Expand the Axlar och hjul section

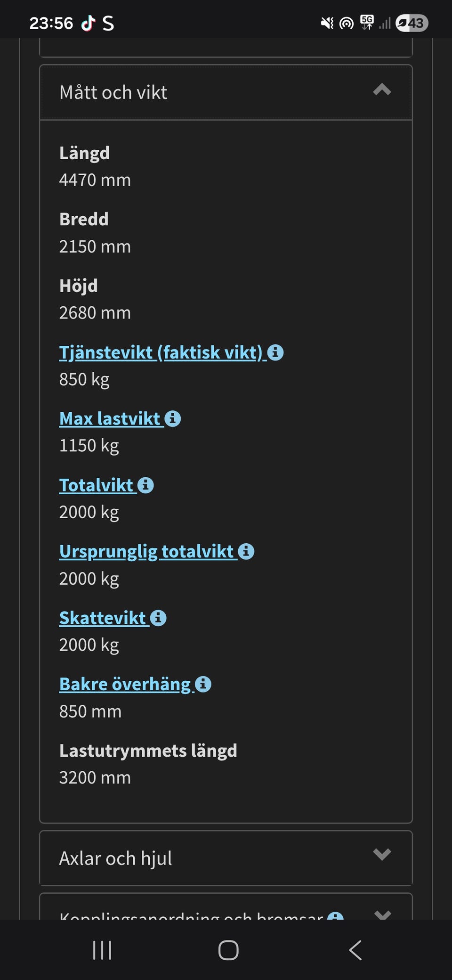coord(382,854)
